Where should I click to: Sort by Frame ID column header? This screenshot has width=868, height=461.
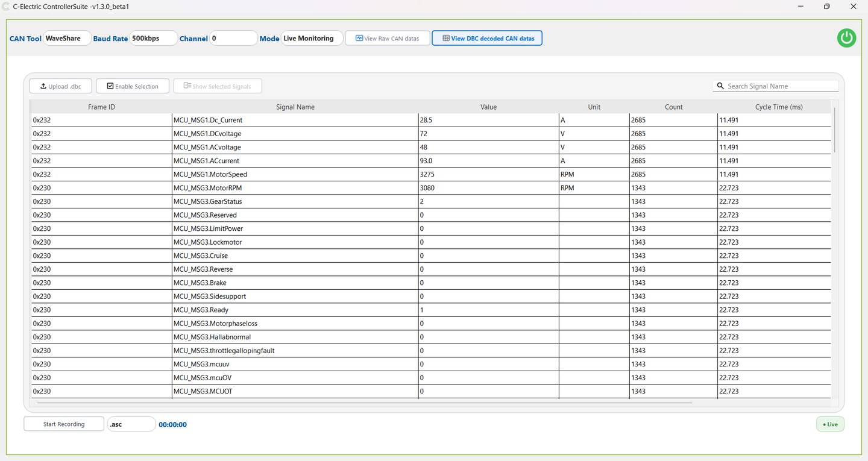pyautogui.click(x=101, y=107)
